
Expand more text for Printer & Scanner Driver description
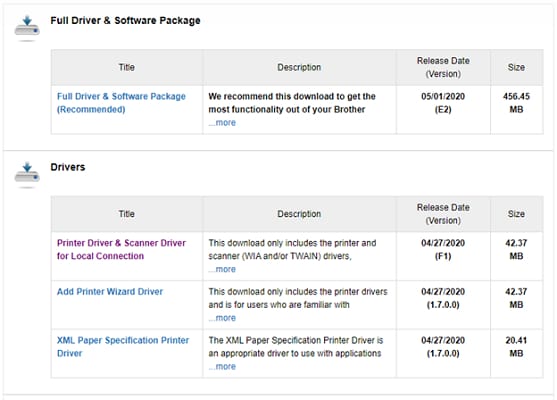point(222,269)
